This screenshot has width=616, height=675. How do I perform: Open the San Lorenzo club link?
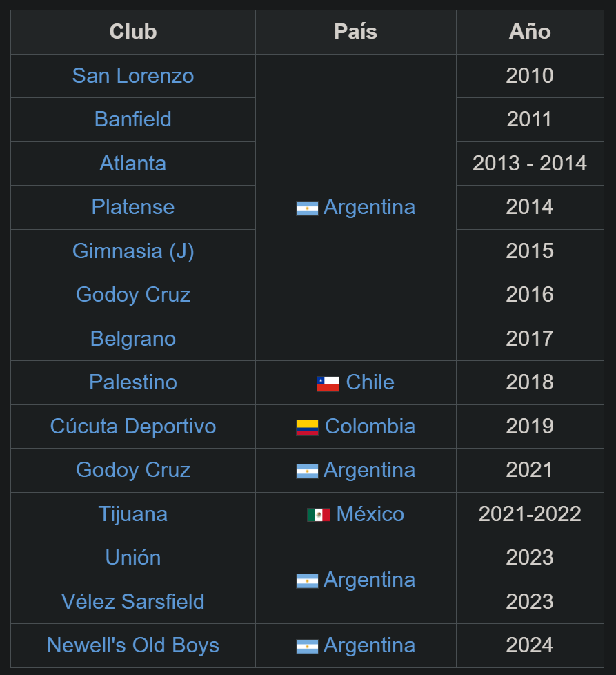tap(133, 76)
